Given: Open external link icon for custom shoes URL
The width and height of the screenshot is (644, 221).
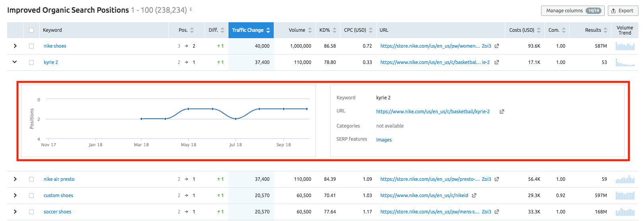Looking at the screenshot, I should [x=474, y=196].
